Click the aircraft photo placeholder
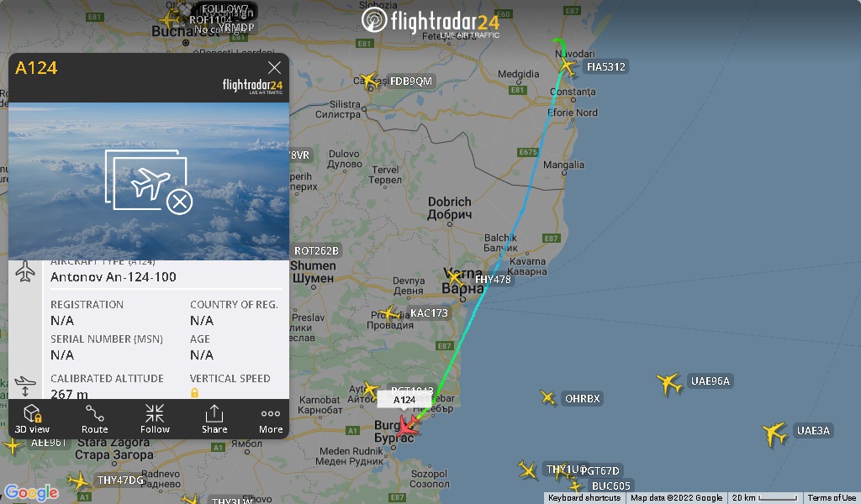 pyautogui.click(x=149, y=181)
